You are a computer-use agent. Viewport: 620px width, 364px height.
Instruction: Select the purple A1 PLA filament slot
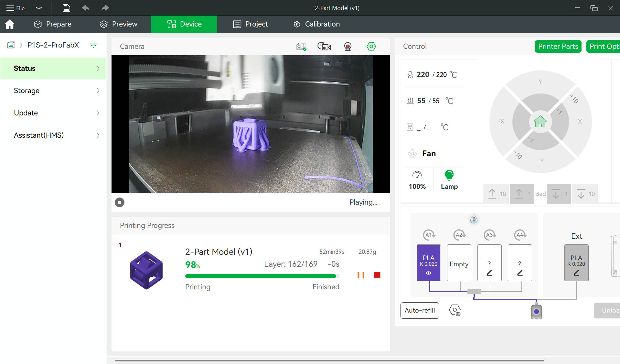coord(429,262)
